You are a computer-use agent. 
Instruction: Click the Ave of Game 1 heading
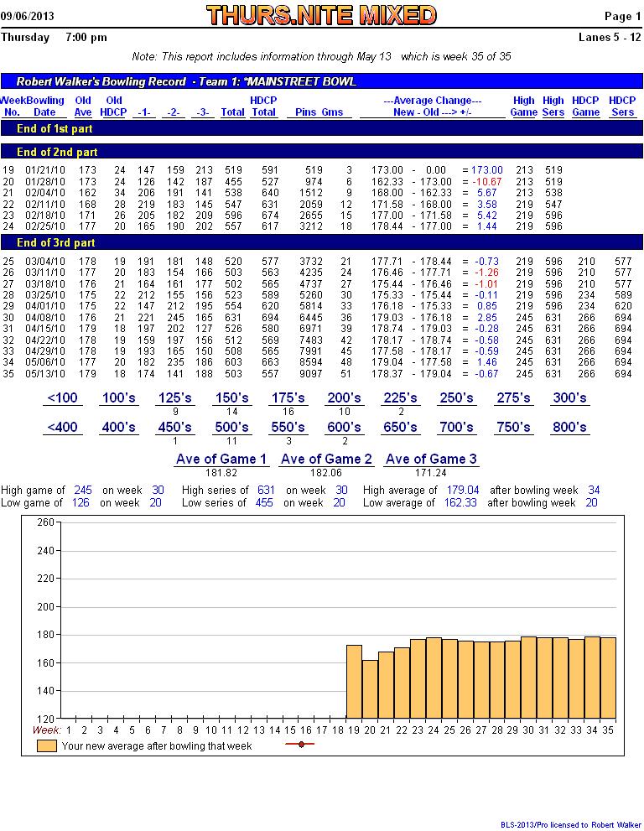point(221,459)
